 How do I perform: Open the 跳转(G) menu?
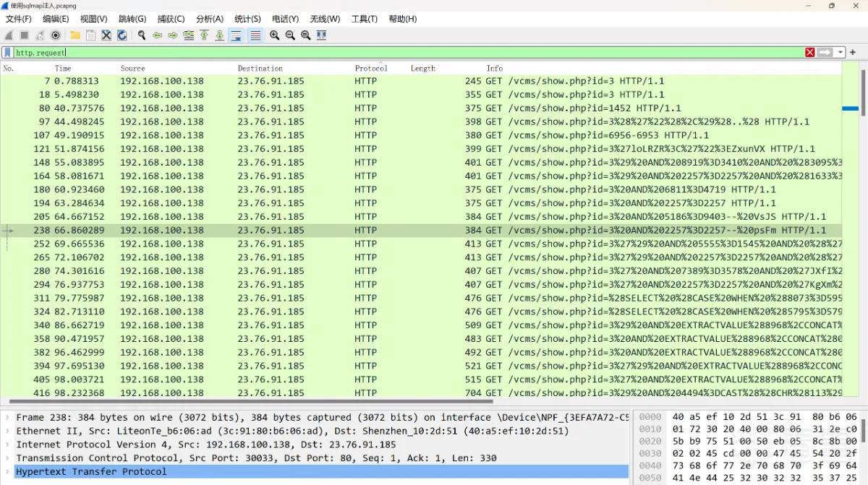coord(132,19)
